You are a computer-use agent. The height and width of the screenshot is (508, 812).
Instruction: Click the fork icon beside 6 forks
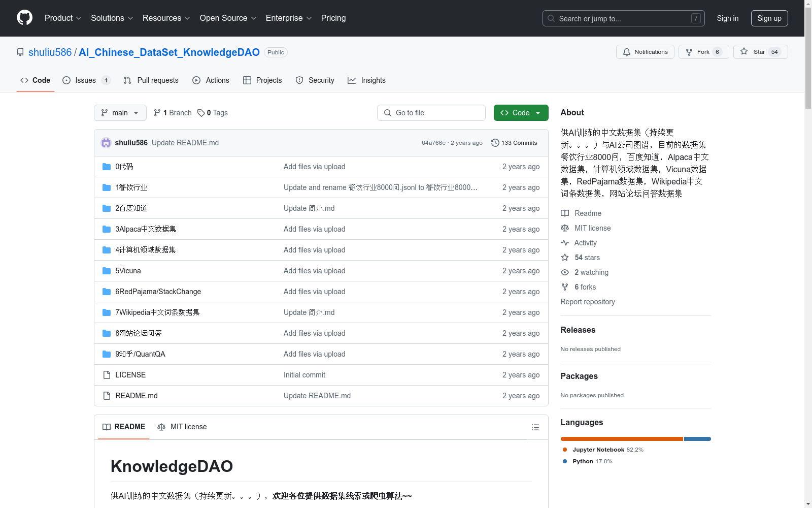(x=565, y=287)
